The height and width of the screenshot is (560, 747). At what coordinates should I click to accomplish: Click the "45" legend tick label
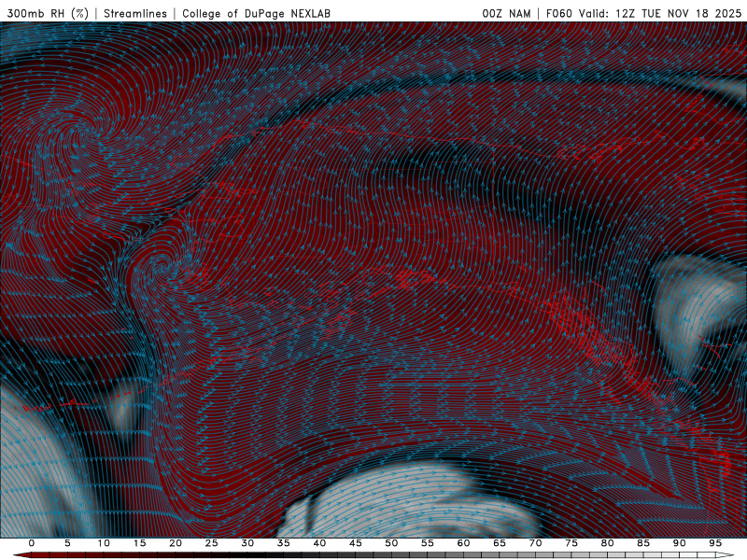tap(356, 543)
